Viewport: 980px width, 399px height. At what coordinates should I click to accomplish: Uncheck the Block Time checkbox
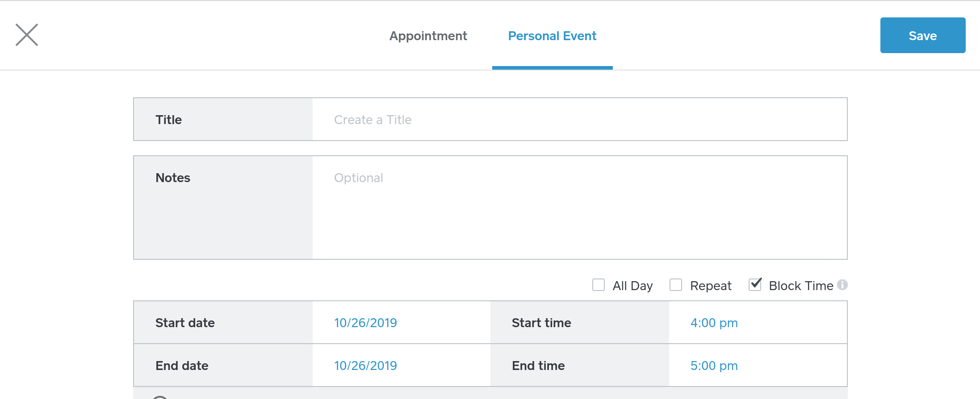[755, 285]
